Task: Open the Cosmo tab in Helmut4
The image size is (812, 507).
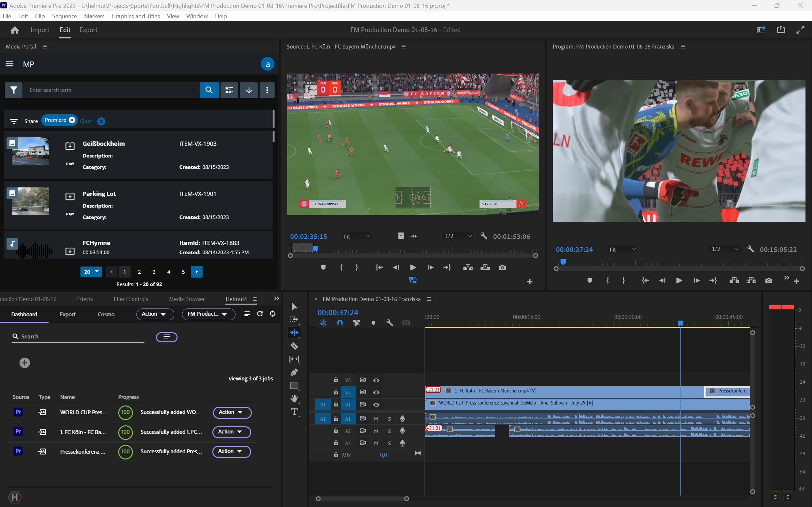Action: [106, 315]
